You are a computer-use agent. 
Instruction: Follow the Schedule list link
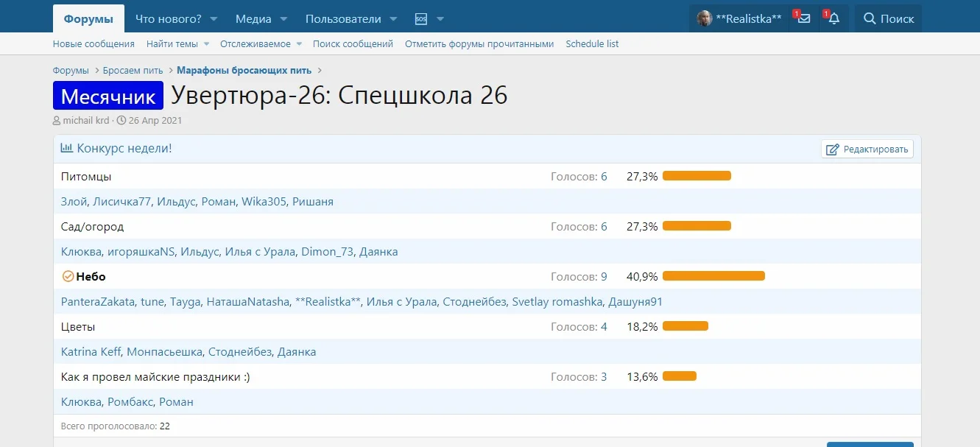(x=592, y=43)
